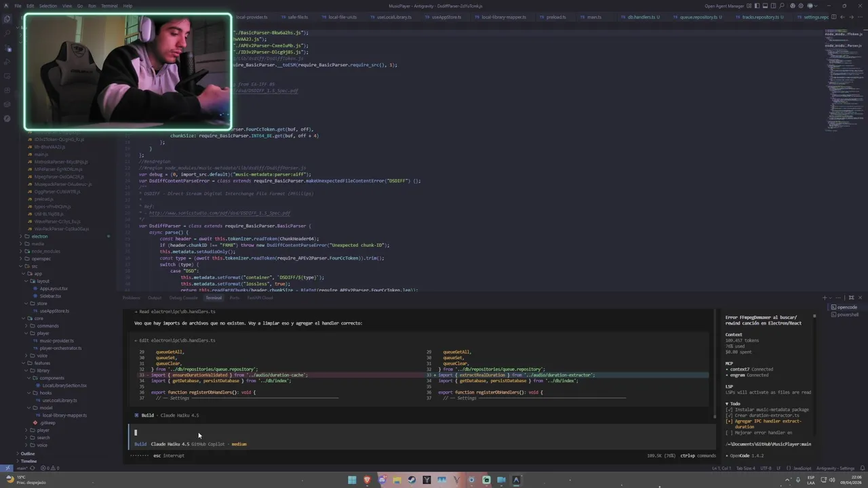The image size is (868, 488).
Task: Expand the media folder
Action: (38, 243)
